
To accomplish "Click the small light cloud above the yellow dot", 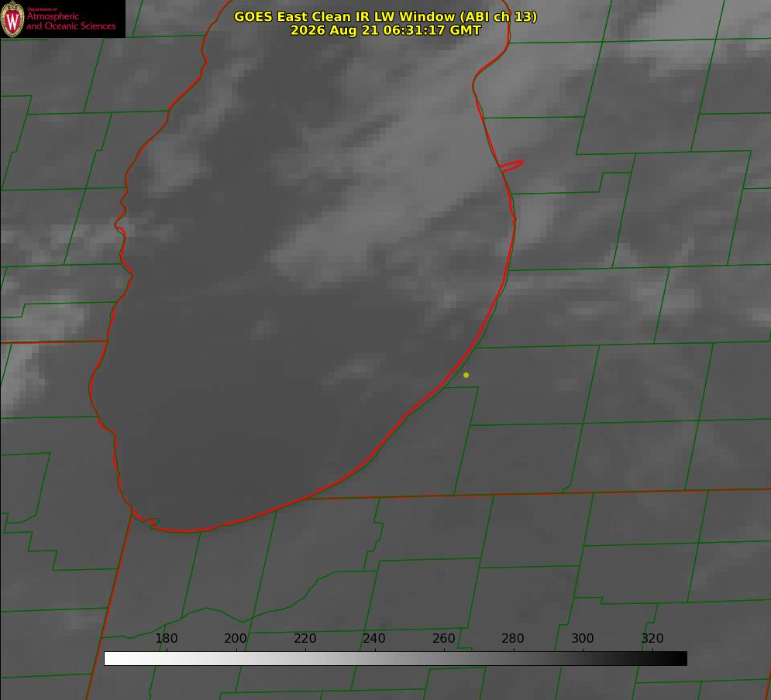I will coord(354,369).
